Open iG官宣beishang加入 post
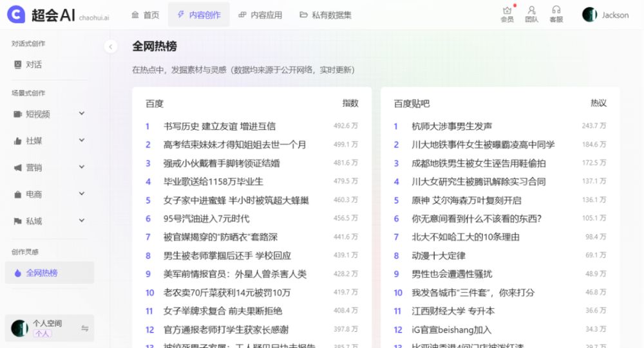Image resolution: width=644 pixels, height=348 pixels. 451,329
